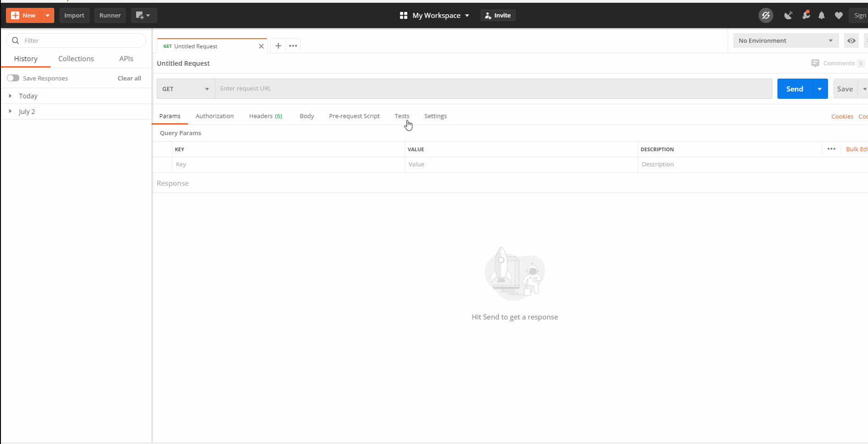This screenshot has width=868, height=444.
Task: Open Cookies for this request
Action: [842, 116]
